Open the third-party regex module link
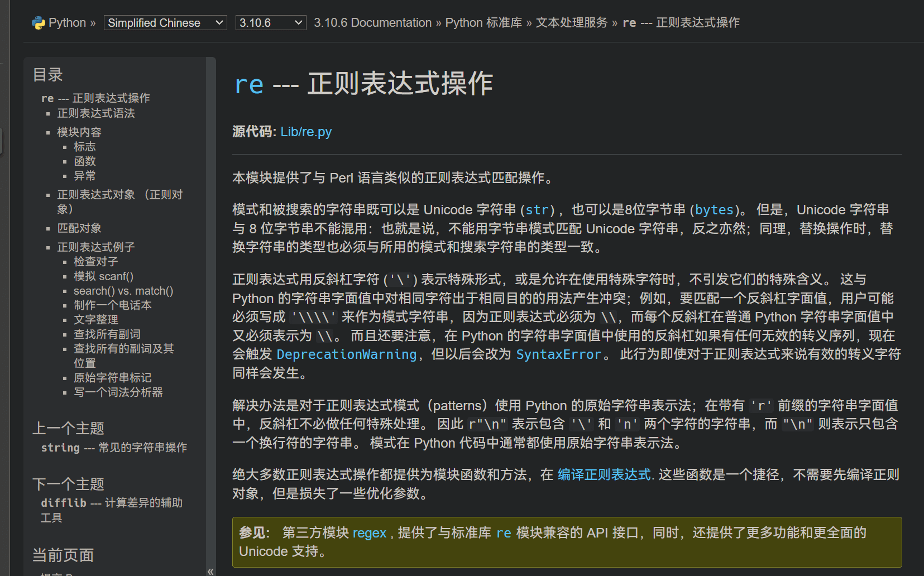The height and width of the screenshot is (576, 924). (x=369, y=533)
